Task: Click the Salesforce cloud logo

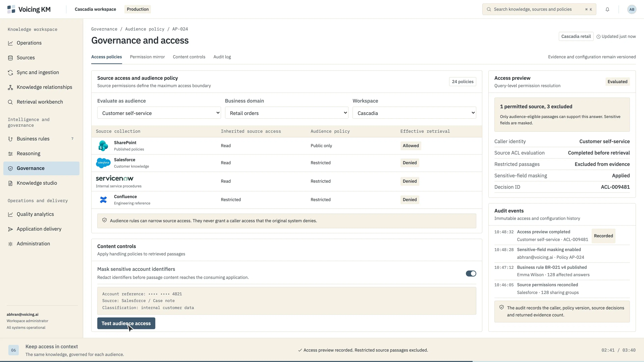Action: tap(103, 163)
